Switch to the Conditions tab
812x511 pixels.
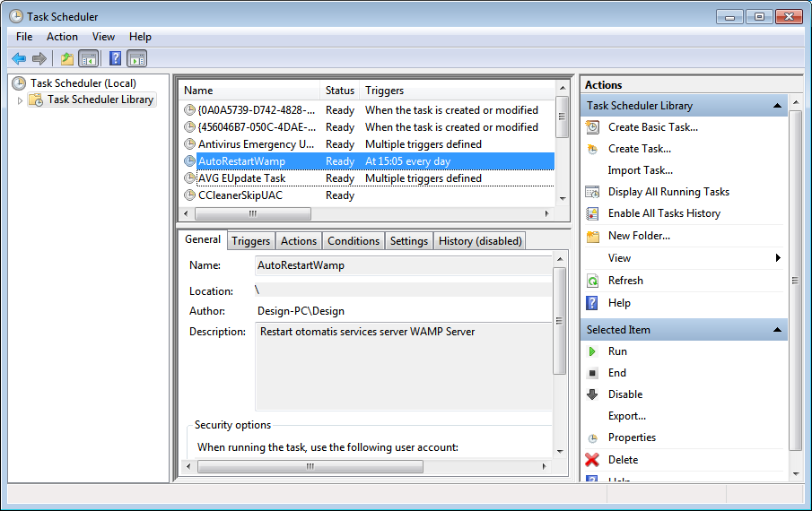click(354, 241)
